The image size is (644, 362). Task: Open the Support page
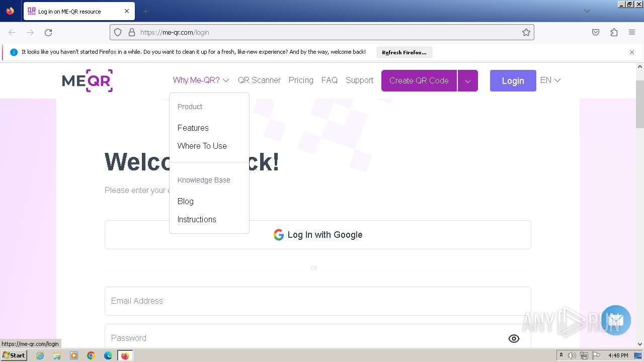click(359, 80)
